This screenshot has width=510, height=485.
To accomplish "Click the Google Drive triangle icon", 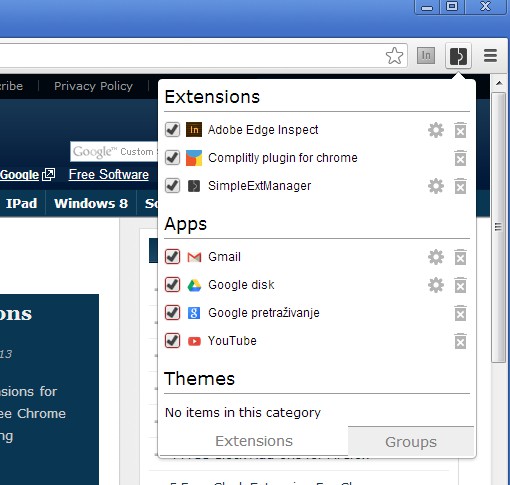I will click(194, 285).
